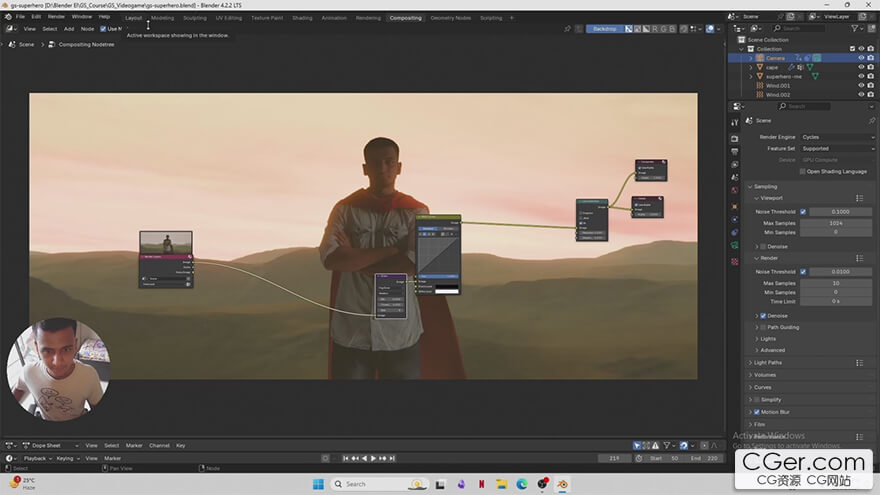
Task: Open the Dope Sheet Channel menu
Action: [159, 446]
